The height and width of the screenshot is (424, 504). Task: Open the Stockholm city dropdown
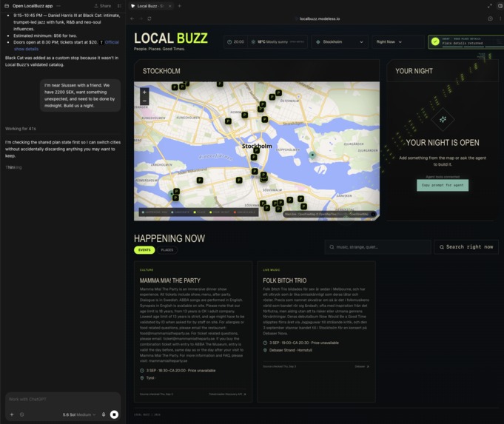coord(340,41)
